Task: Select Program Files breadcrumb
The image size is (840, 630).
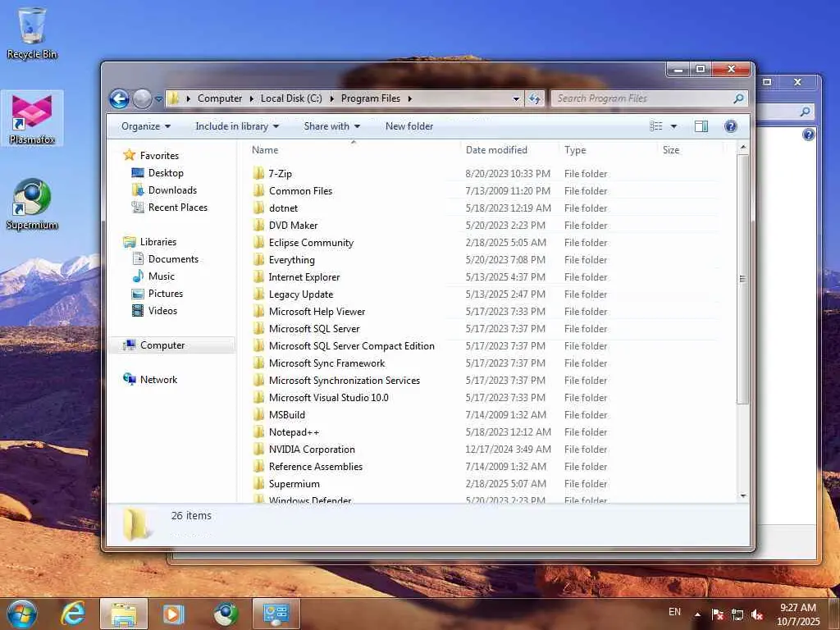Action: click(x=371, y=98)
